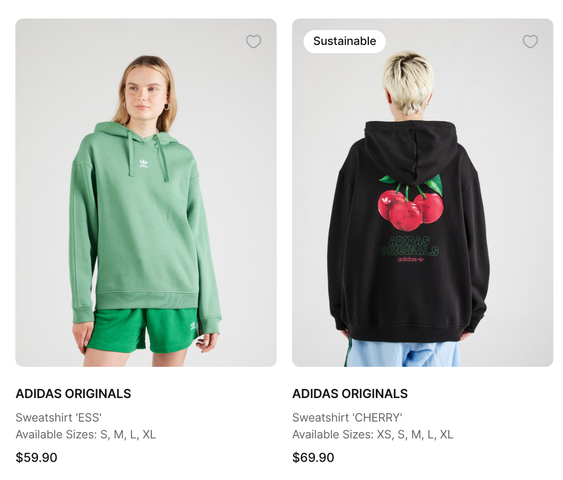
Task: Click the $59.90 price
Action: [36, 457]
